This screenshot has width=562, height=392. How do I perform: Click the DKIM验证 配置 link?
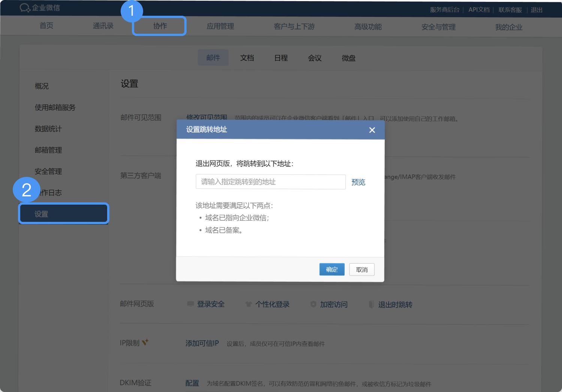coord(192,383)
